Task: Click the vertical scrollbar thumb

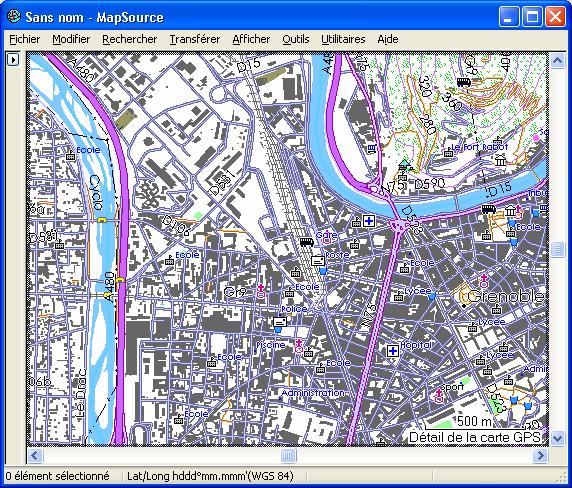Action: (x=557, y=249)
